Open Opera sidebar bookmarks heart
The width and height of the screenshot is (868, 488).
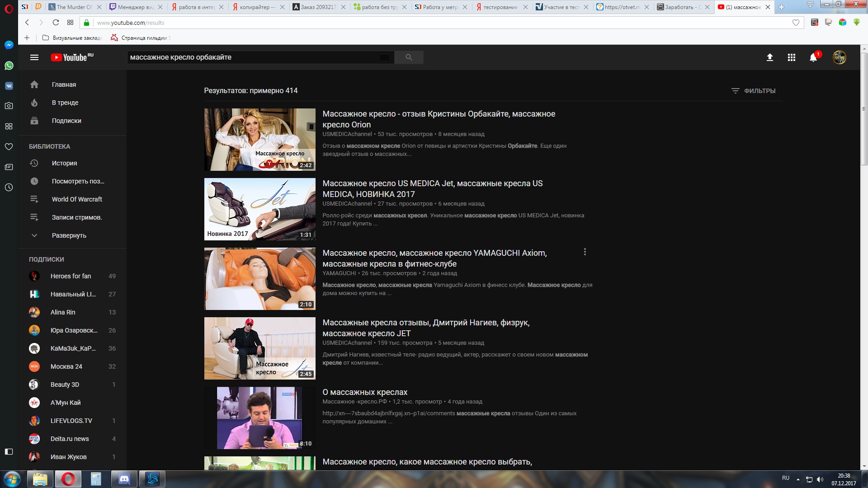point(9,146)
